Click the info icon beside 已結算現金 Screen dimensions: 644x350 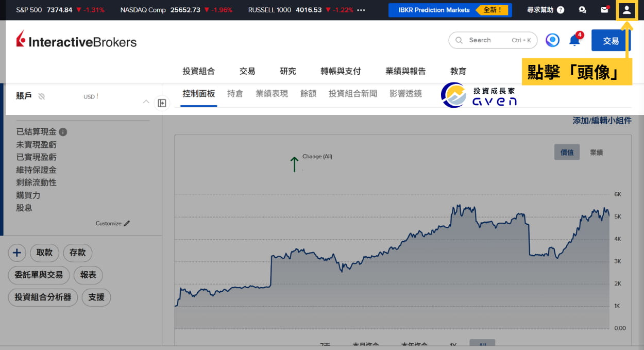point(63,132)
